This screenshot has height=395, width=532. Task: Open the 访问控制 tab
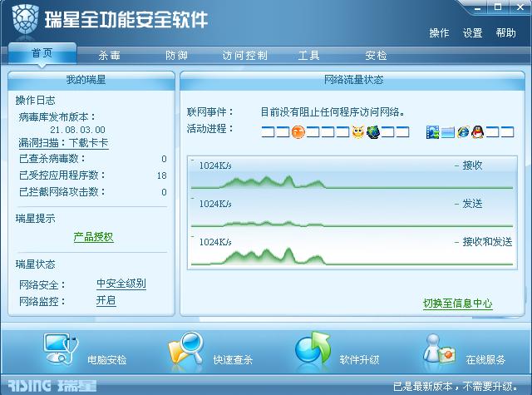(245, 55)
